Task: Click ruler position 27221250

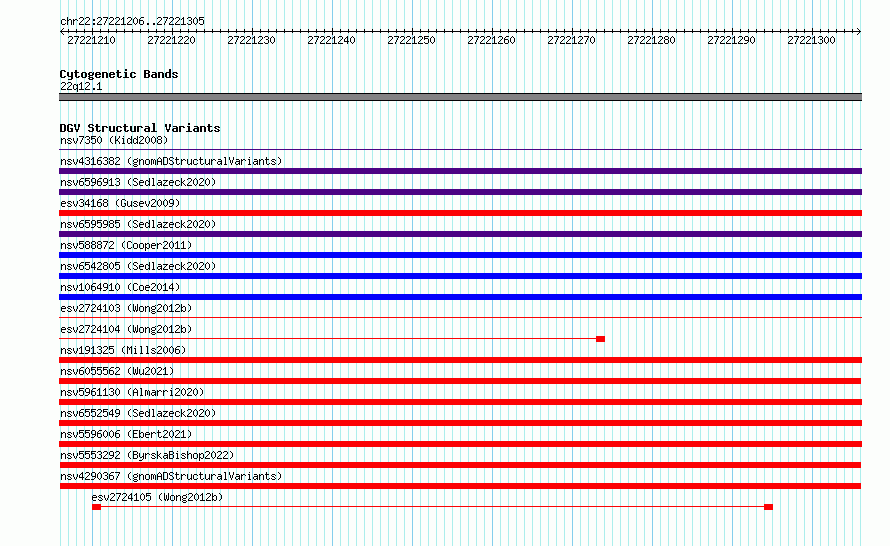Action: pos(412,40)
